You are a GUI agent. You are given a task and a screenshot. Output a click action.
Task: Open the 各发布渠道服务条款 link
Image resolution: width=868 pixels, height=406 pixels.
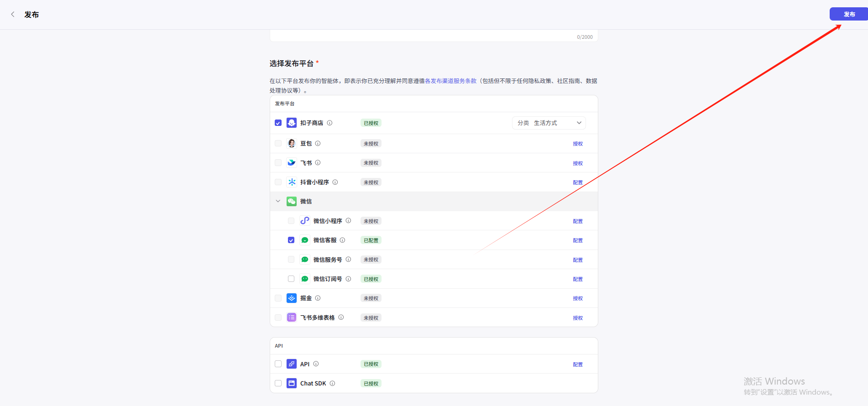point(450,81)
